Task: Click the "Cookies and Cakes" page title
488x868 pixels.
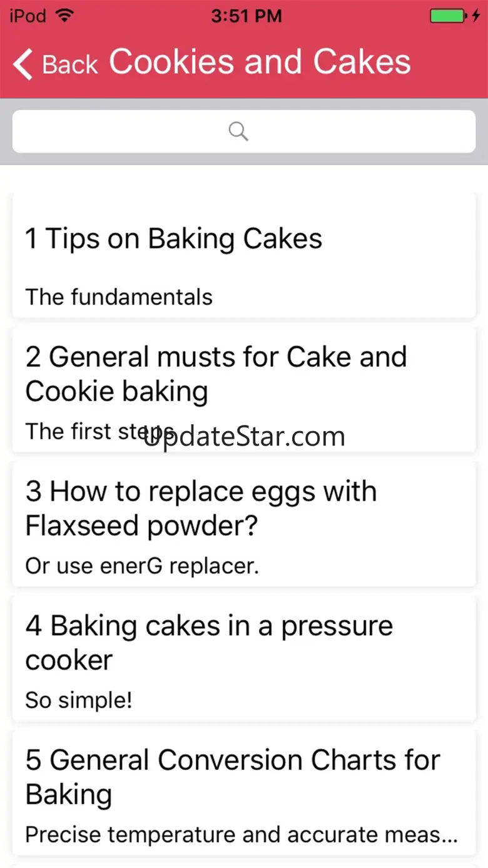Action: click(260, 63)
